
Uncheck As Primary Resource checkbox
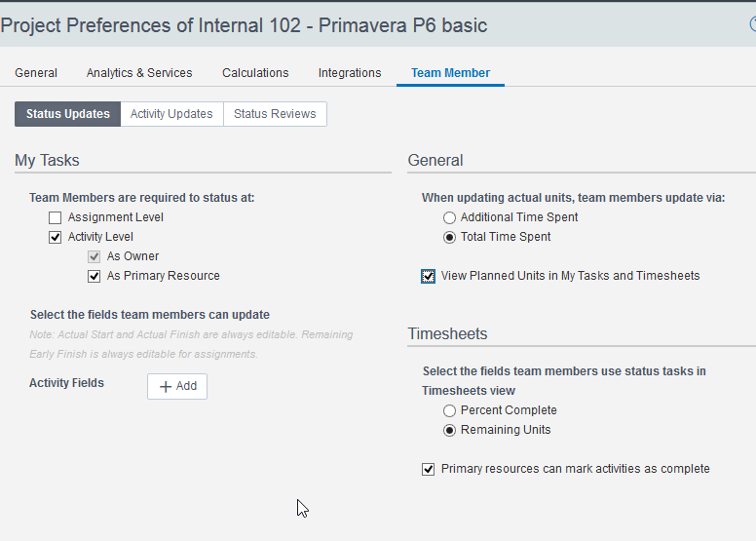point(94,276)
